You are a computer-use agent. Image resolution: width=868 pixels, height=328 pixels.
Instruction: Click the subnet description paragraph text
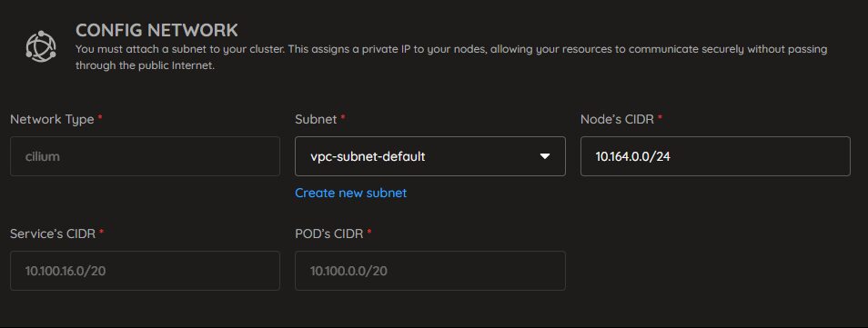tap(451, 57)
